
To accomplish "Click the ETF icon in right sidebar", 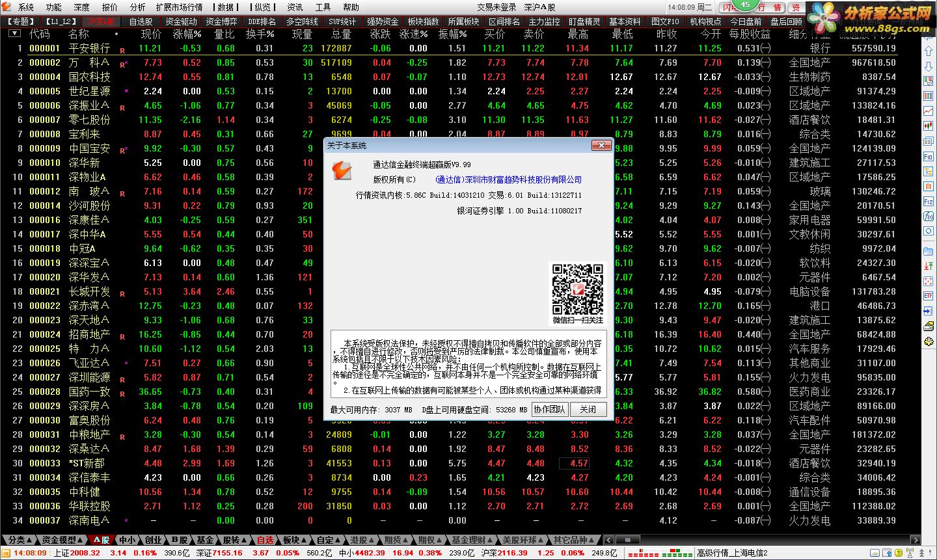I will (929, 295).
